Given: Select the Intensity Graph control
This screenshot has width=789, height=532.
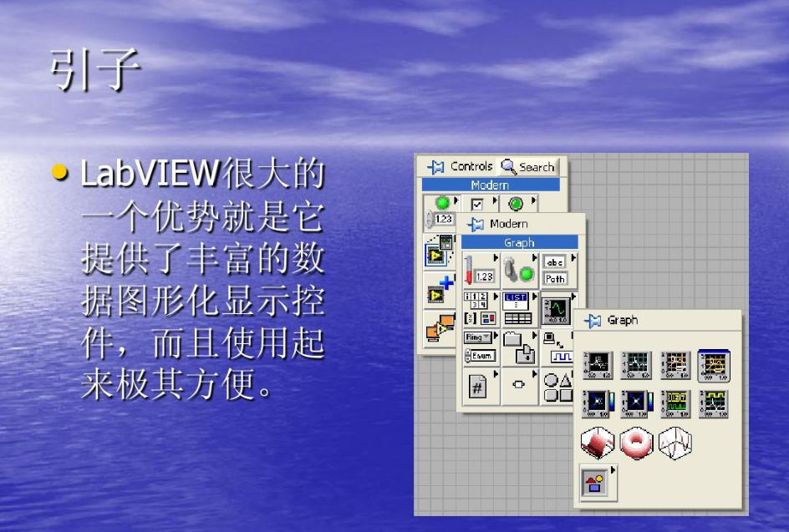Looking at the screenshot, I should pos(636,403).
